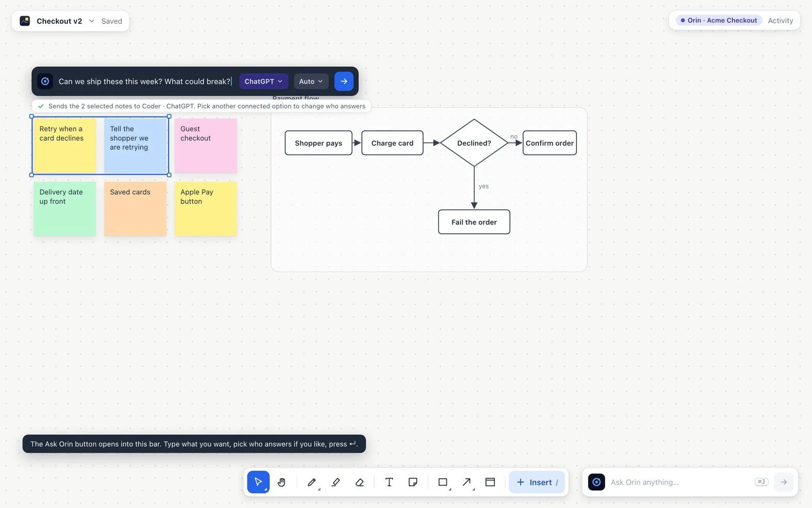Open the Activity panel

tap(780, 21)
